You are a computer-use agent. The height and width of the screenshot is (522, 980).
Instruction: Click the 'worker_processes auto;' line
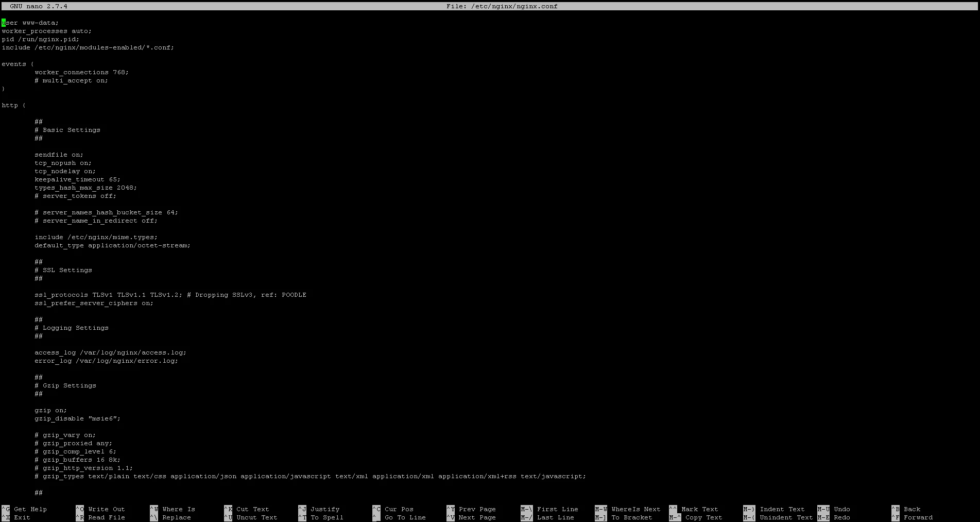[x=47, y=31]
